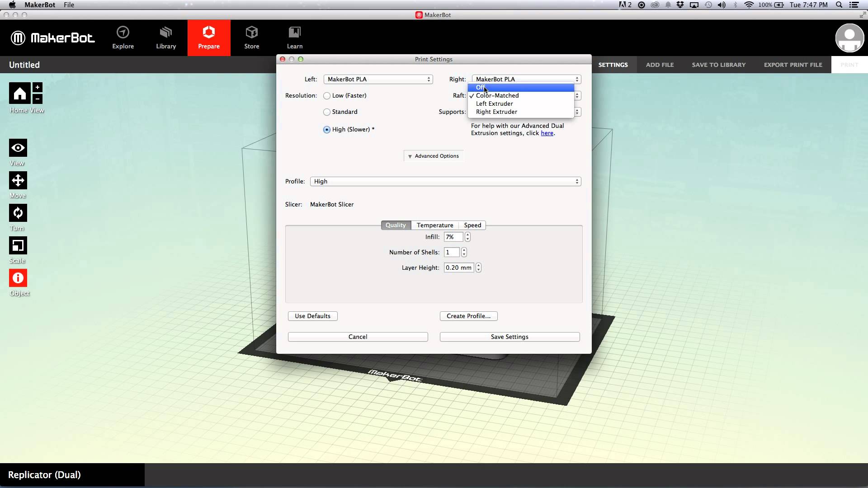This screenshot has width=868, height=488.
Task: Click the Number of Shells field
Action: click(x=452, y=253)
